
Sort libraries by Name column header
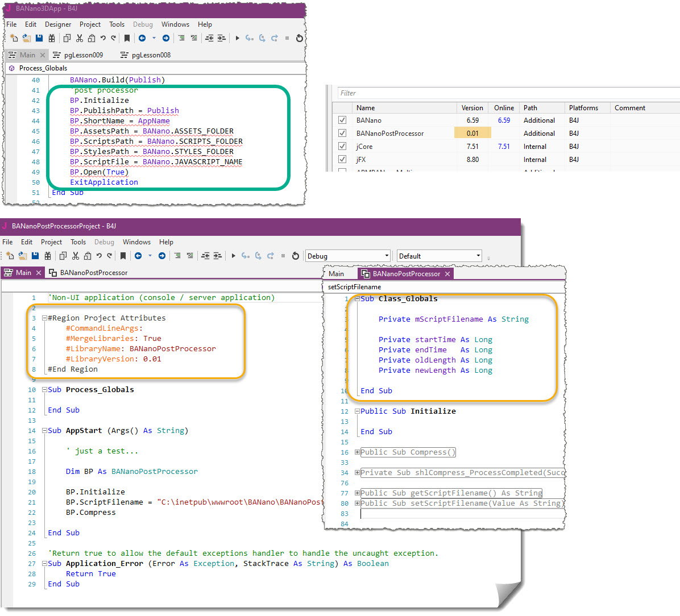pyautogui.click(x=405, y=107)
